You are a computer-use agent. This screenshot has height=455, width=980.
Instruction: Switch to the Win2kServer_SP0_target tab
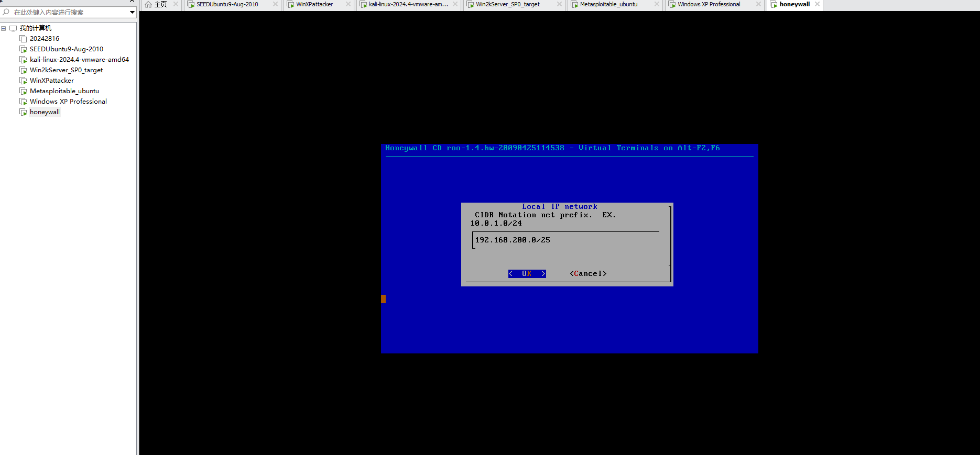514,4
